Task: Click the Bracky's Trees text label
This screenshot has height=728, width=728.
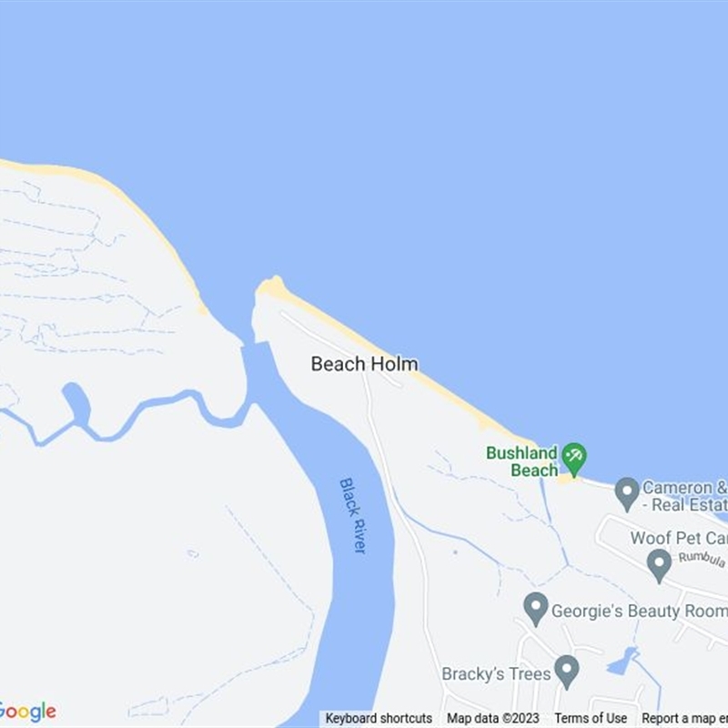Action: (496, 673)
